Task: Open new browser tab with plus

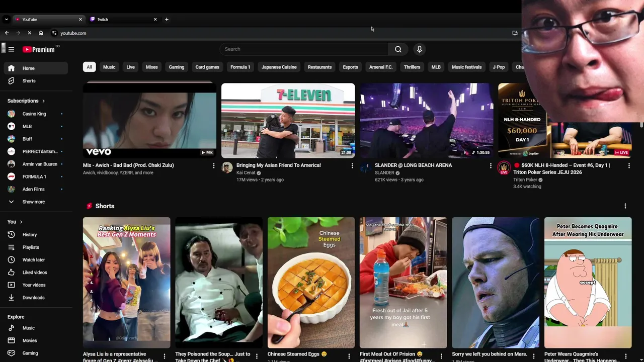Action: [167, 20]
